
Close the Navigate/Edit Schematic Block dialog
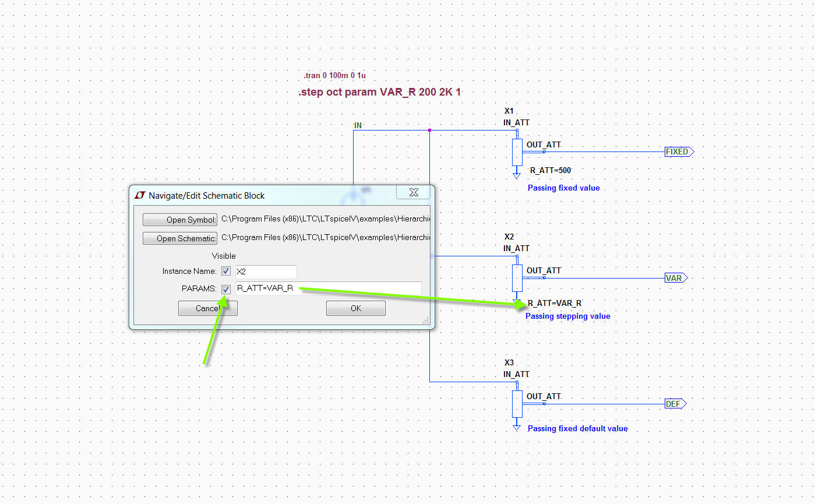[414, 192]
